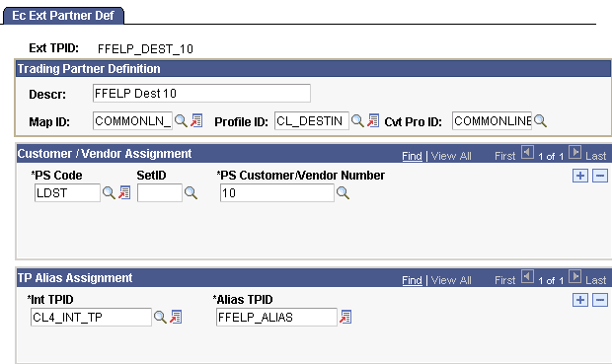Open PS Customer/Vendor Number lookup magnifier
The image size is (612, 364).
343,192
